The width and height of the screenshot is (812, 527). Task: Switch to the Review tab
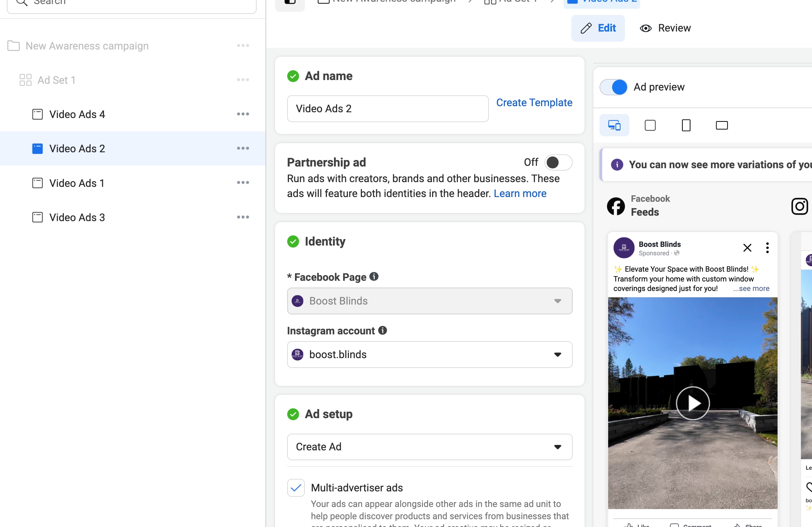coord(665,28)
